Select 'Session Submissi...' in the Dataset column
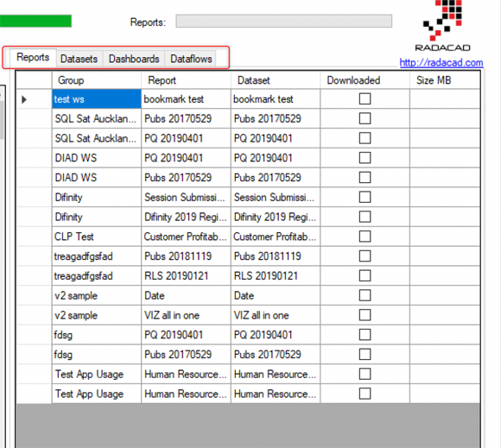The height and width of the screenshot is (448, 501). pyautogui.click(x=276, y=198)
